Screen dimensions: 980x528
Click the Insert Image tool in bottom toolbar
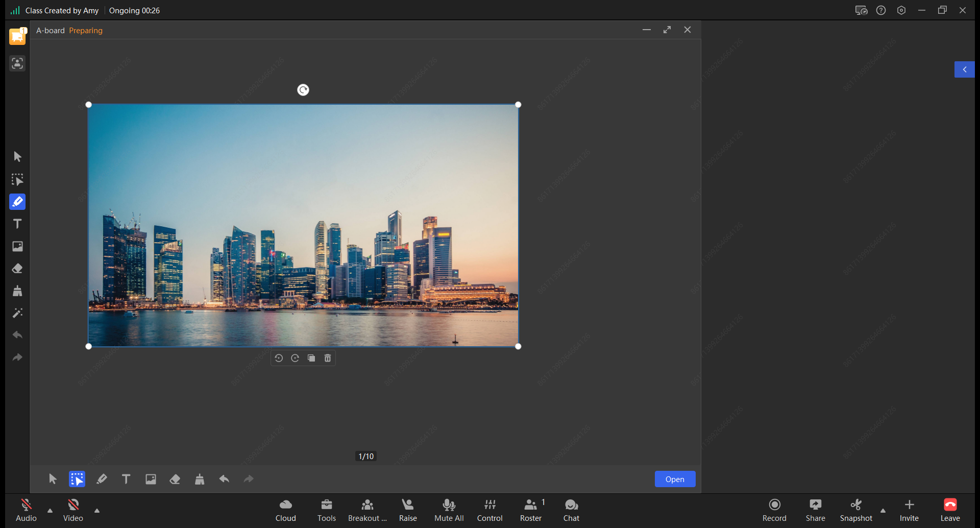click(151, 479)
